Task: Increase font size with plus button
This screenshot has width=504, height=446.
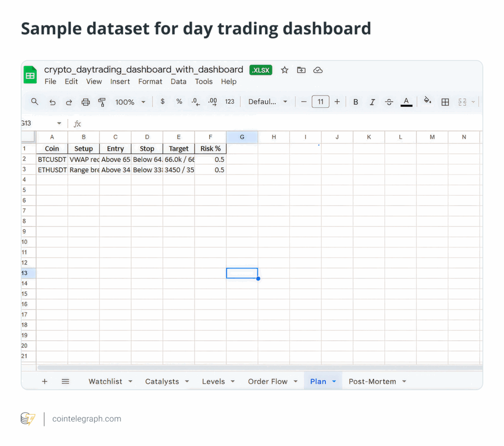Action: [x=337, y=102]
